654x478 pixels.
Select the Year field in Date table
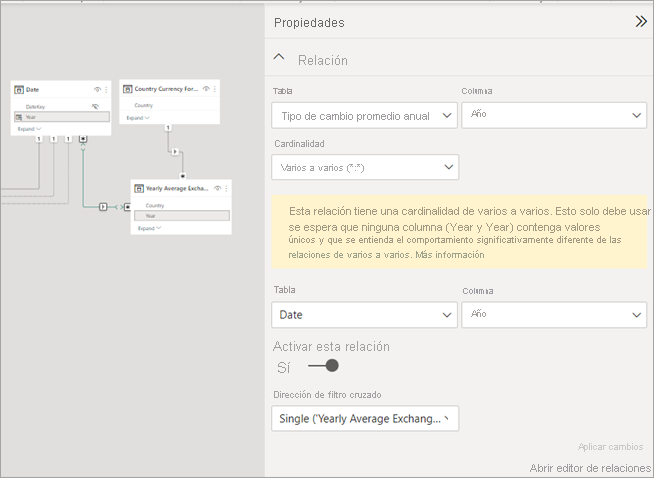pyautogui.click(x=60, y=117)
